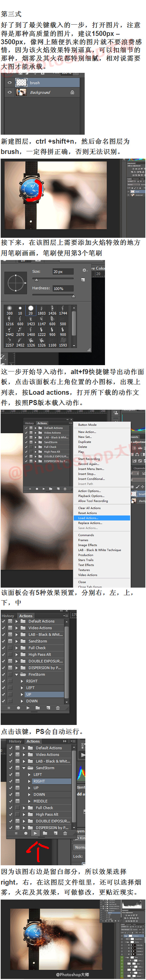Expand Full Check set in the FireStorm panel
146x980 pixels.
(16, 648)
